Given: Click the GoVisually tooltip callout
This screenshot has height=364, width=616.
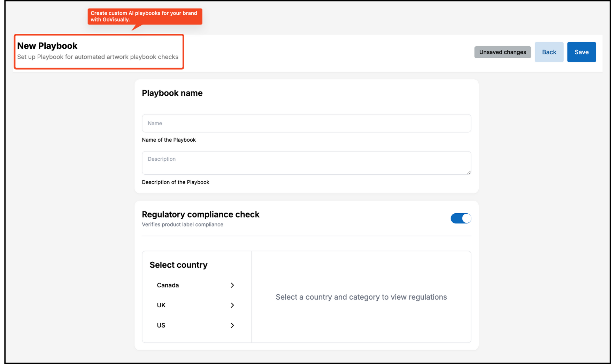Looking at the screenshot, I should pos(144,16).
